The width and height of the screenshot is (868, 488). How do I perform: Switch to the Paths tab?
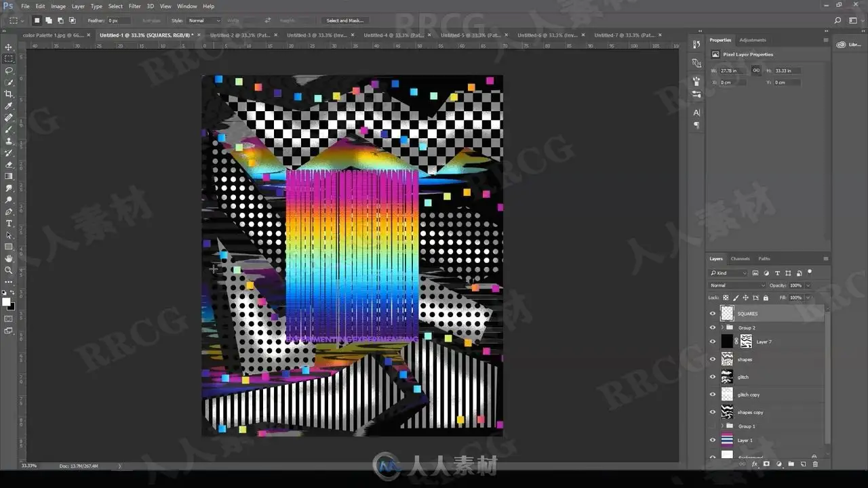[x=764, y=258]
